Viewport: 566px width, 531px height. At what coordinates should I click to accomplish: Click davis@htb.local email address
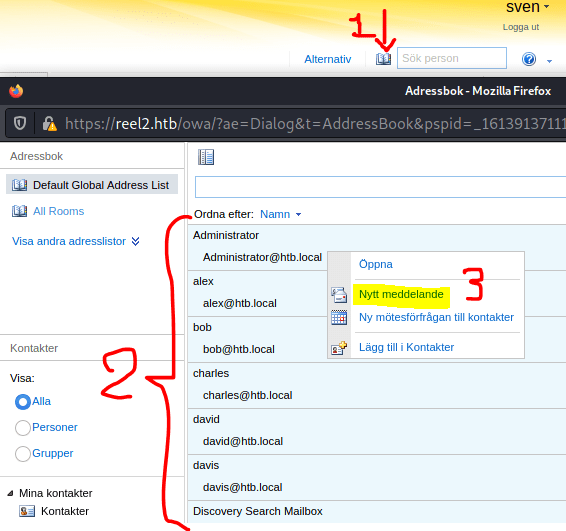click(x=242, y=487)
